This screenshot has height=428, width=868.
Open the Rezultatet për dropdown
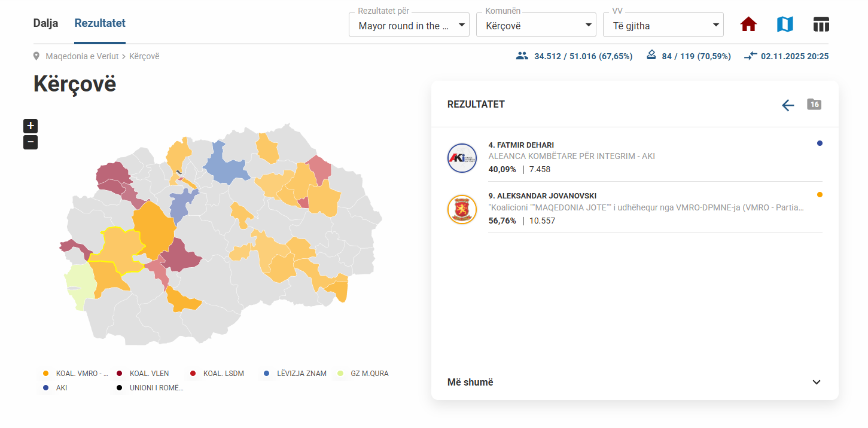tap(409, 25)
